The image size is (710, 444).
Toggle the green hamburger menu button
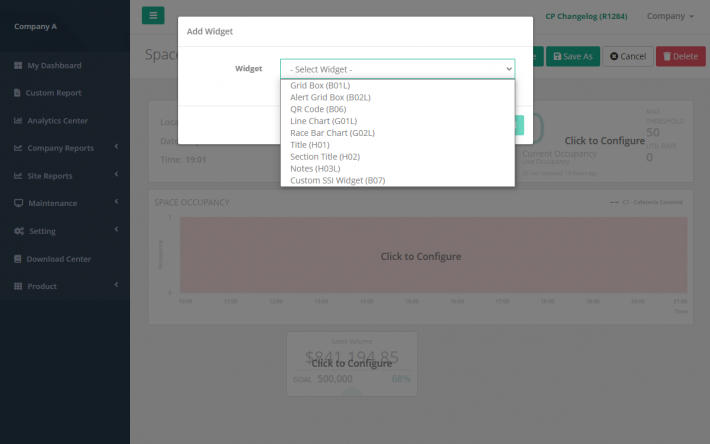click(x=153, y=16)
